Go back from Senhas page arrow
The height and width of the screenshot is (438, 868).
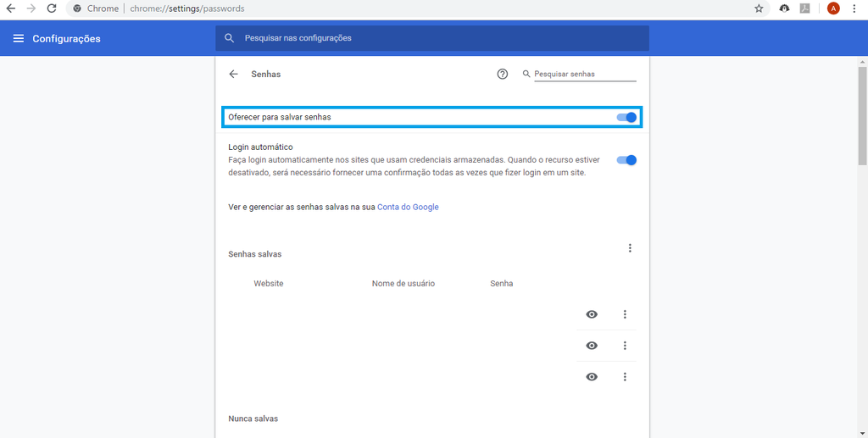tap(233, 74)
